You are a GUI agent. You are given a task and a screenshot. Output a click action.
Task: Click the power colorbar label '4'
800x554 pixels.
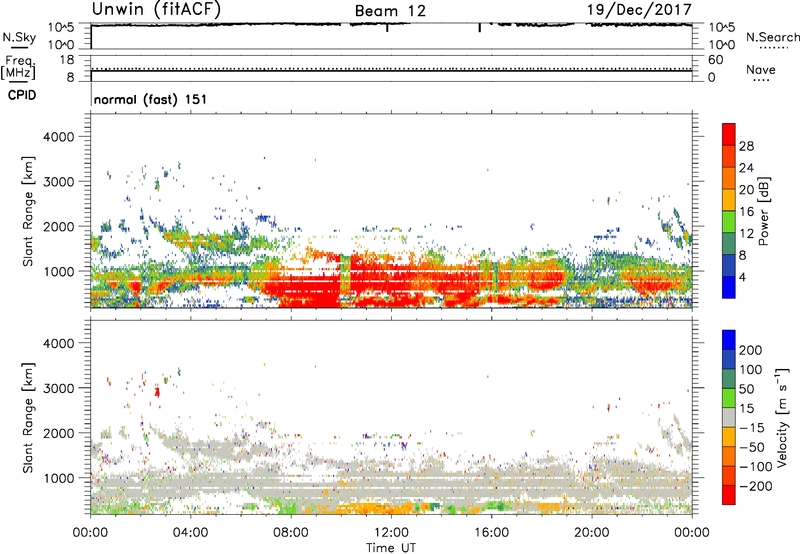tap(742, 277)
